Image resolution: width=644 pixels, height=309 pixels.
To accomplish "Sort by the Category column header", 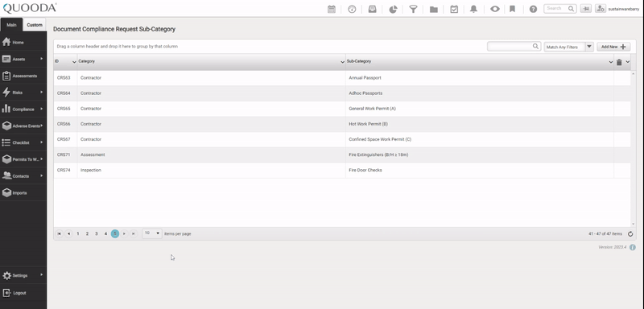I will (87, 61).
